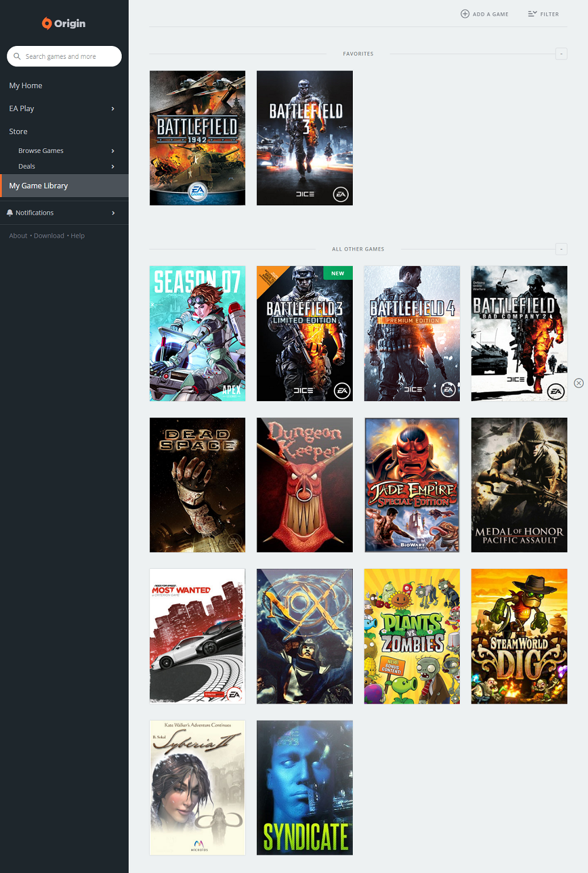Open the Plants vs Zombies tile
Image resolution: width=588 pixels, height=873 pixels.
pyautogui.click(x=412, y=637)
